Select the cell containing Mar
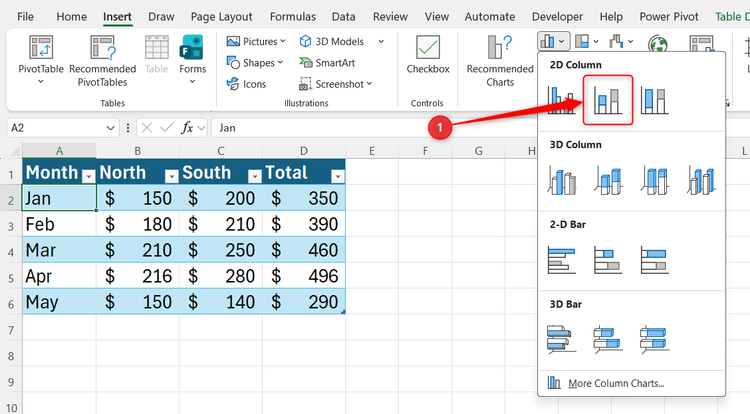This screenshot has height=414, width=750. [x=59, y=250]
